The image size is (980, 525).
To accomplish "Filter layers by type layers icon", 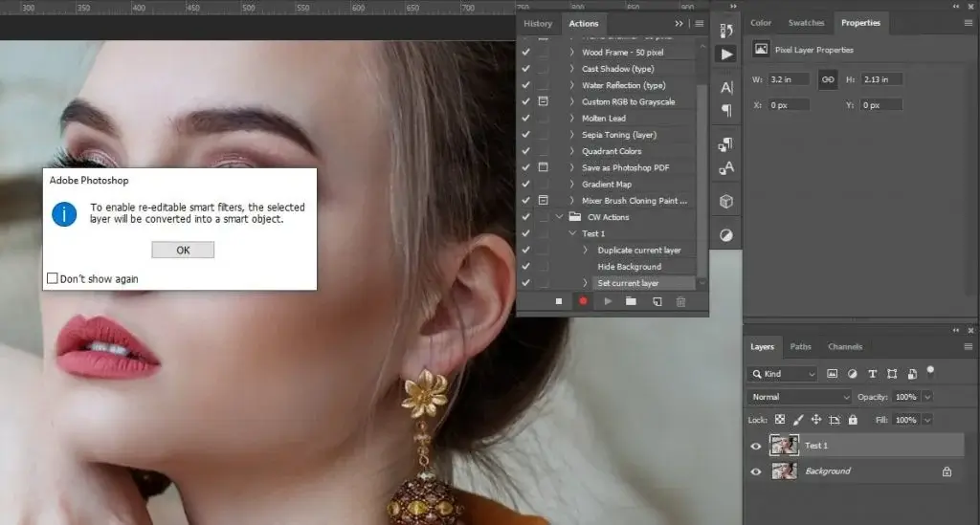I will pos(872,374).
